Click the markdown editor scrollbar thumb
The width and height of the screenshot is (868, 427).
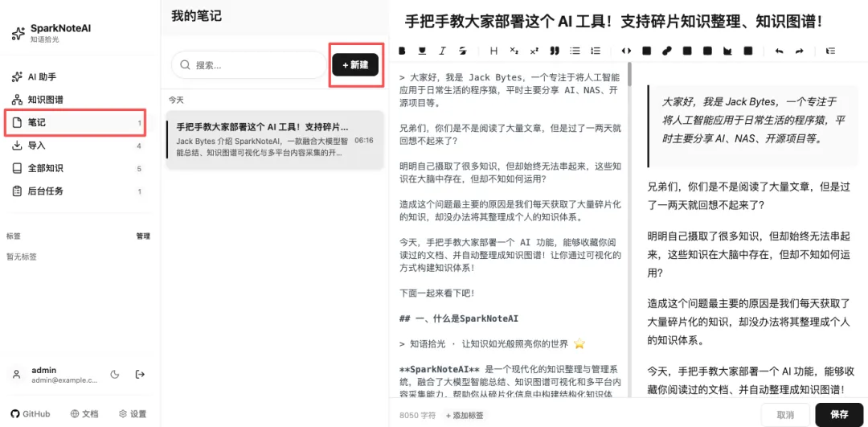tap(629, 74)
